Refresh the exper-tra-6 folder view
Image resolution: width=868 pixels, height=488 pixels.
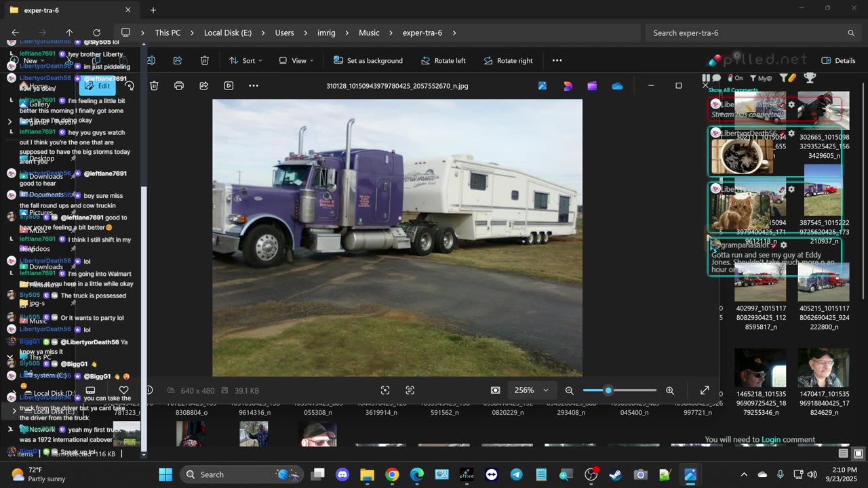pyautogui.click(x=96, y=33)
